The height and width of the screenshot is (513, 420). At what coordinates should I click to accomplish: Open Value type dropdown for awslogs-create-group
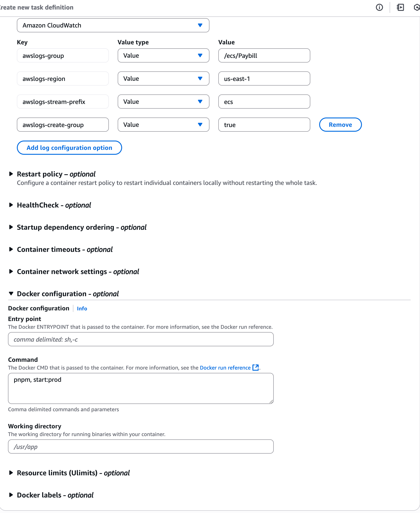163,125
